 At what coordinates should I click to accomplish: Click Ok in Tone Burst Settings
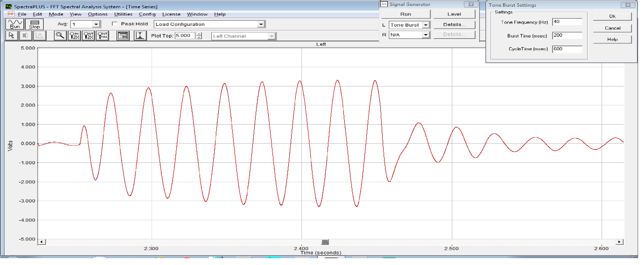612,17
